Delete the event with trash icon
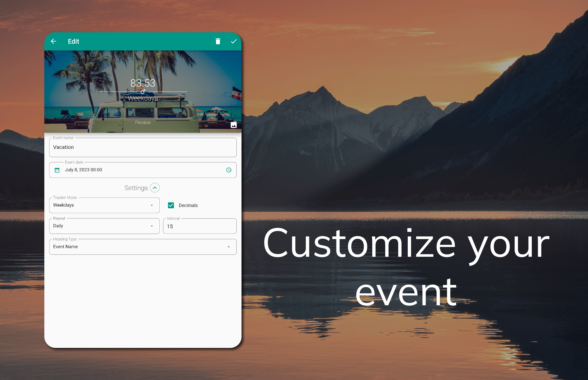 218,41
